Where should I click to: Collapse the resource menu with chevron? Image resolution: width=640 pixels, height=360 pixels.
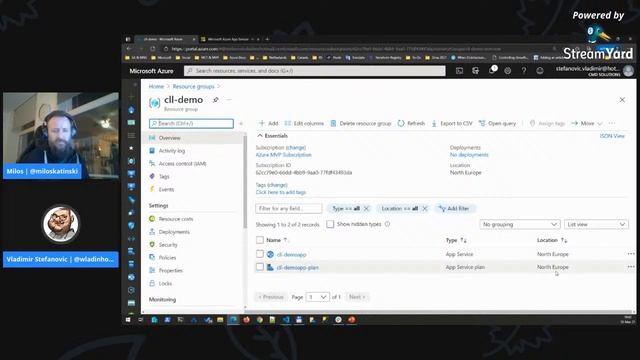[241, 123]
